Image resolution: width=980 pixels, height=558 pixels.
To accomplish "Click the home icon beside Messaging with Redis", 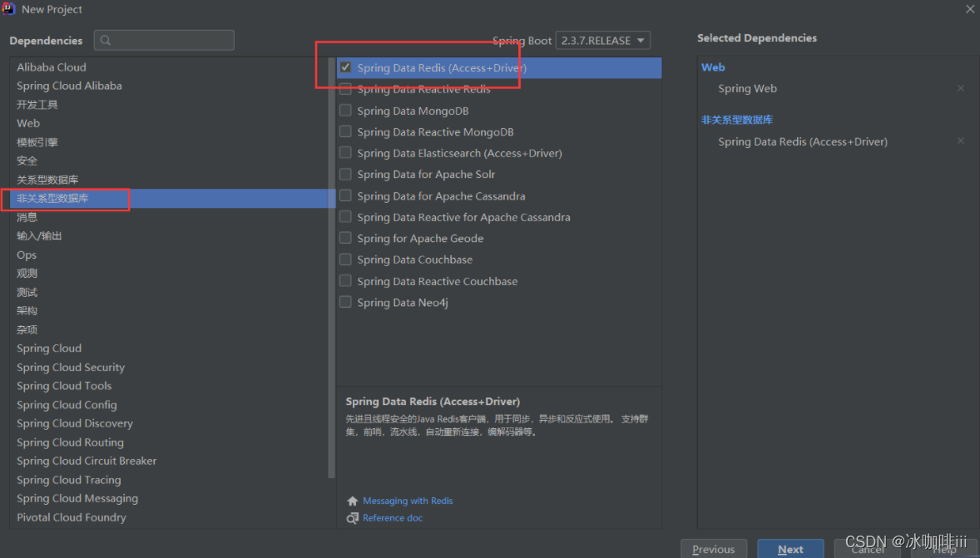I will tap(353, 501).
